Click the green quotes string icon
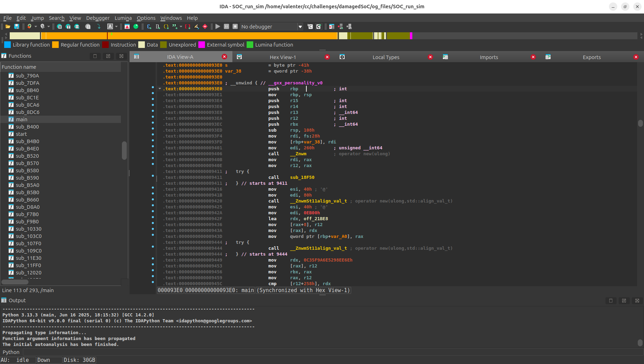The height and width of the screenshot is (364, 644). 175,26
